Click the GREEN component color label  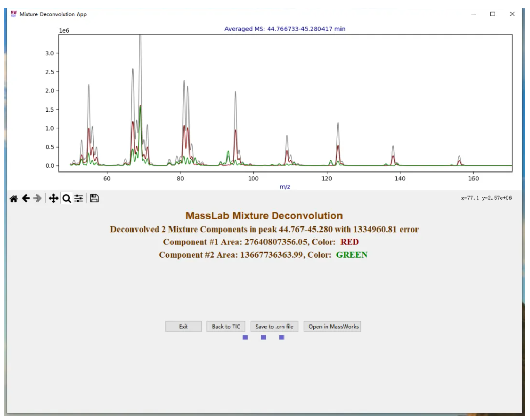352,255
